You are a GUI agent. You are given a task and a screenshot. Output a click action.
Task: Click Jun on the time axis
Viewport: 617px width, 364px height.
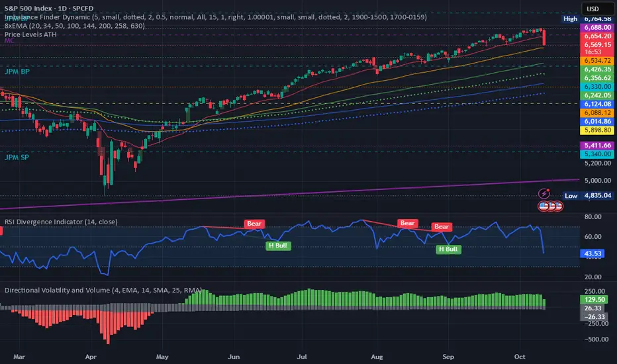pyautogui.click(x=234, y=357)
